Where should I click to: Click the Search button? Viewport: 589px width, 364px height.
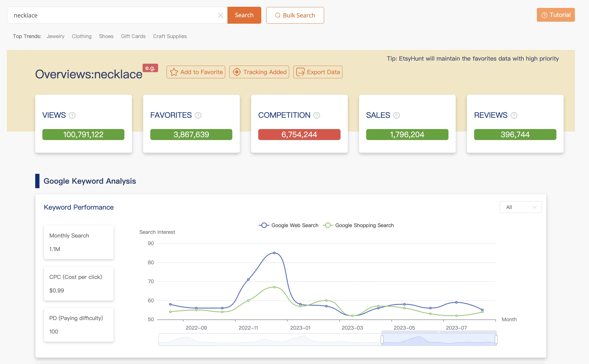(x=244, y=15)
